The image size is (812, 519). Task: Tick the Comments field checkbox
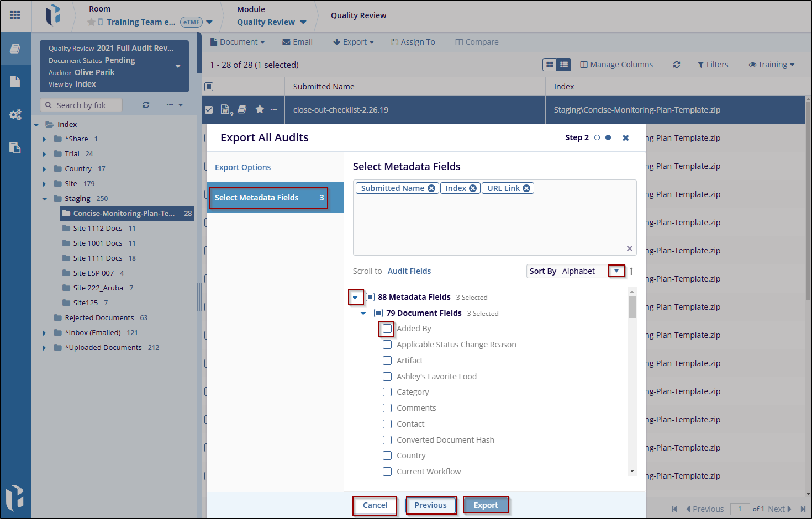coord(387,408)
